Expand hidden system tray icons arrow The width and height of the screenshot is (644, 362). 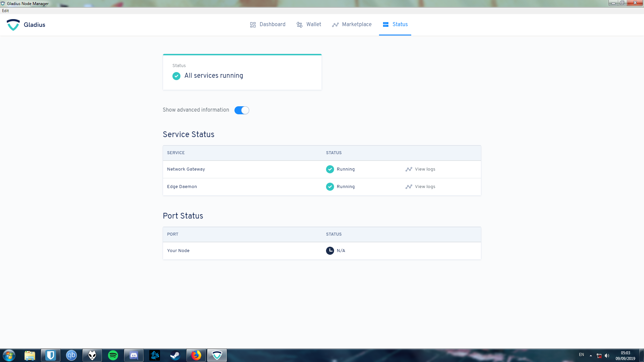click(591, 356)
